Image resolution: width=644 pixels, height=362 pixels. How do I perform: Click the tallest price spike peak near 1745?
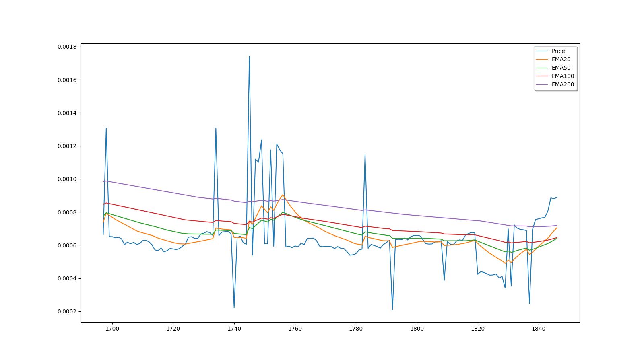click(249, 56)
